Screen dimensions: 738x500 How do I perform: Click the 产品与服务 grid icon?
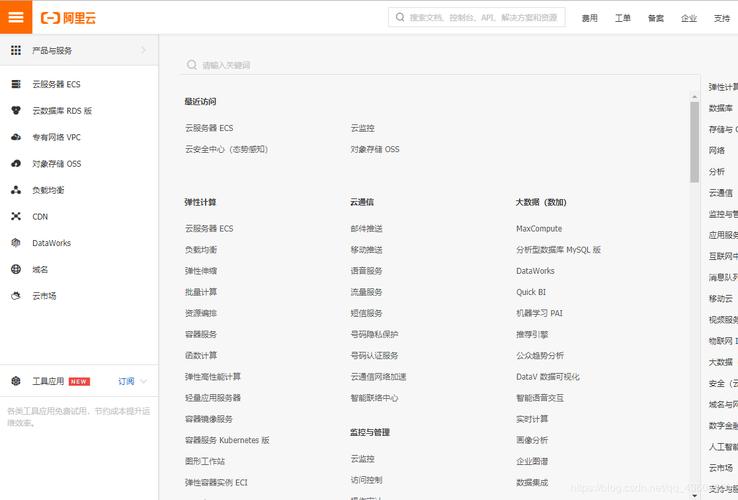tap(16, 50)
